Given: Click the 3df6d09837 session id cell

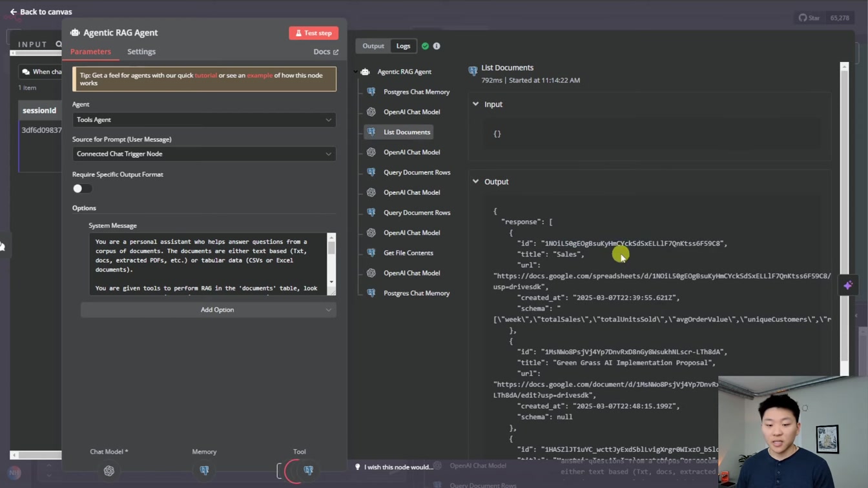Looking at the screenshot, I should pos(41,130).
